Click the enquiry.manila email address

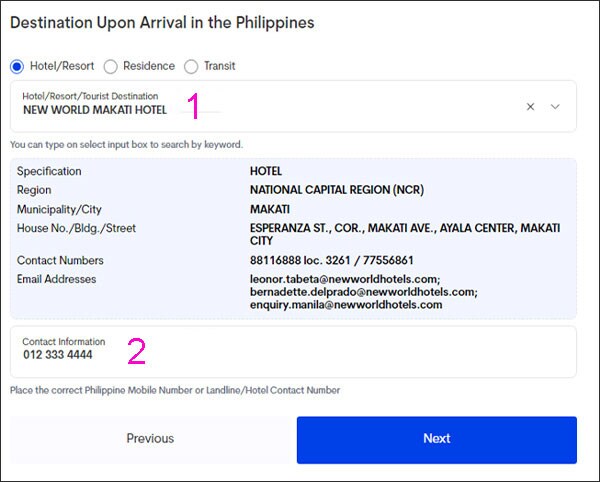point(346,305)
